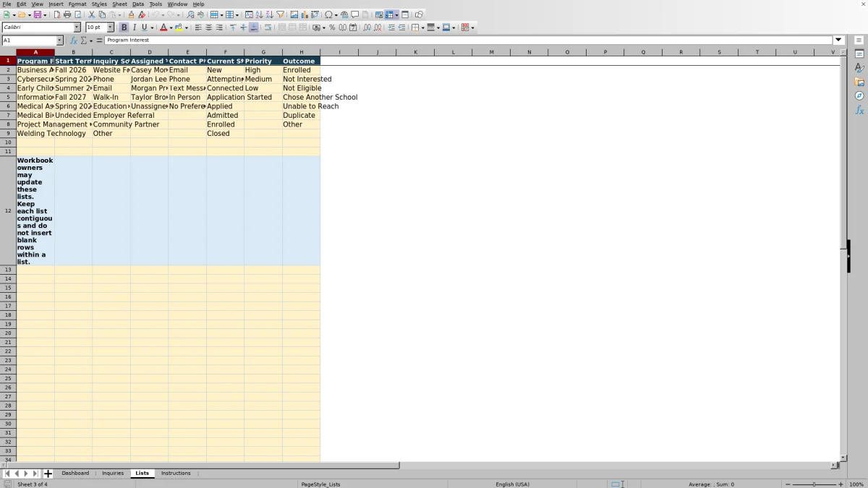The image size is (868, 488).
Task: Click the Name Box input showing A1
Action: pos(29,40)
